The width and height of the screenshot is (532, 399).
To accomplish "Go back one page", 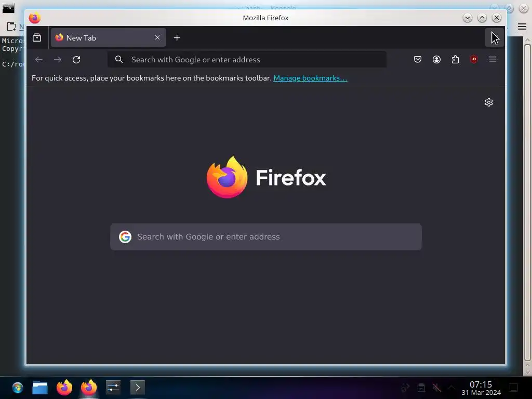I will coord(38,60).
